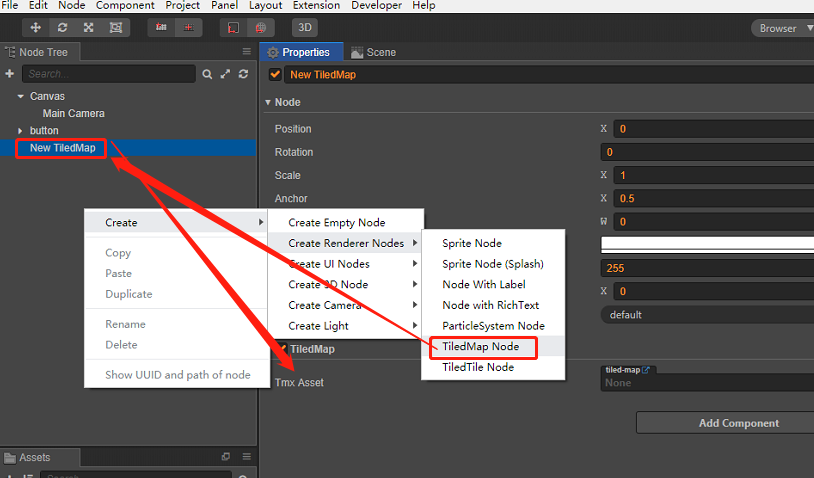Open the Edit menu

coord(38,5)
